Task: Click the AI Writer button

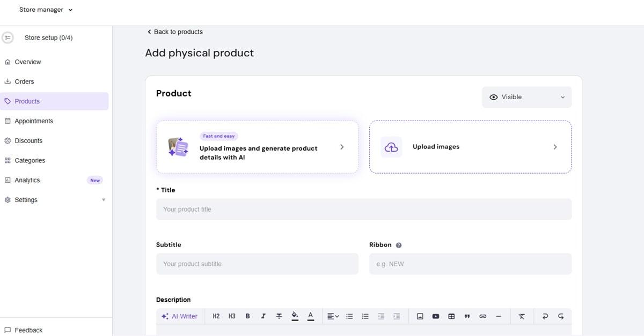Action: click(x=180, y=316)
